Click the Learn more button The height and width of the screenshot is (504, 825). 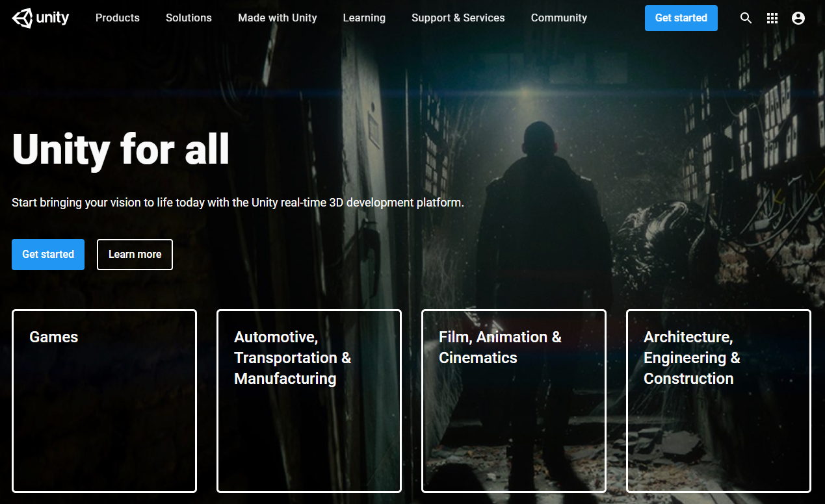pos(135,255)
